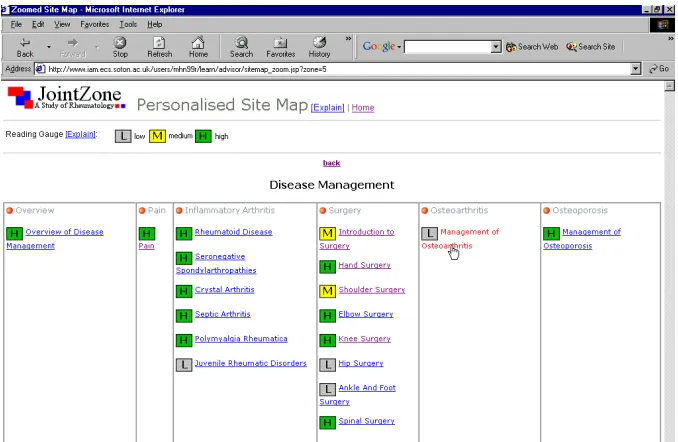Viewport: 678px width, 442px height.
Task: Click H icon beside Polymyalgia Rheumatica
Action: (x=184, y=340)
